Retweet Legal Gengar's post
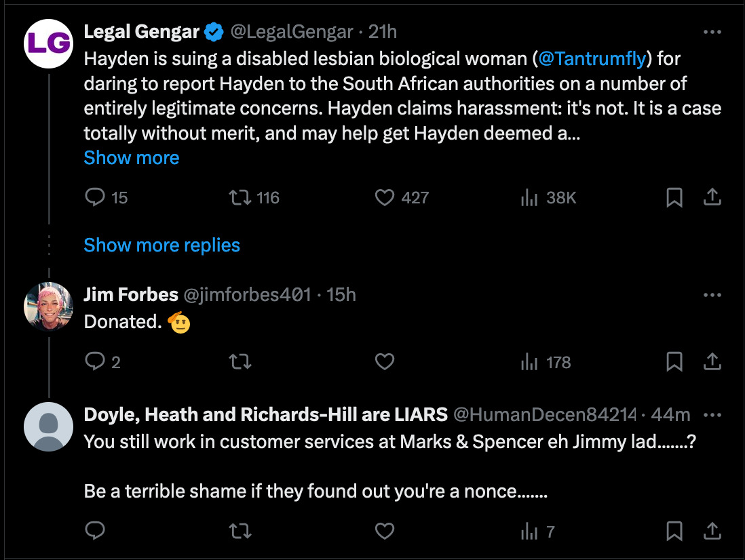Image resolution: width=745 pixels, height=560 pixels. [x=239, y=197]
